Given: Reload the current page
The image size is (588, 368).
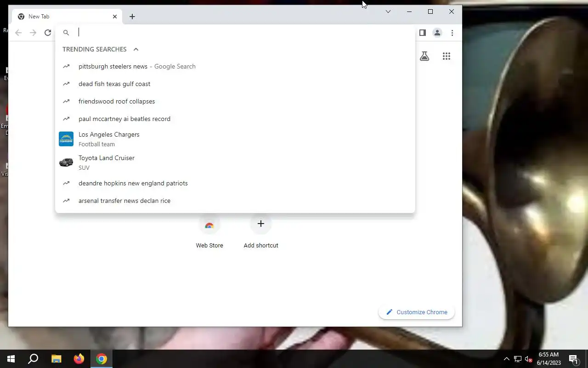Looking at the screenshot, I should (48, 33).
